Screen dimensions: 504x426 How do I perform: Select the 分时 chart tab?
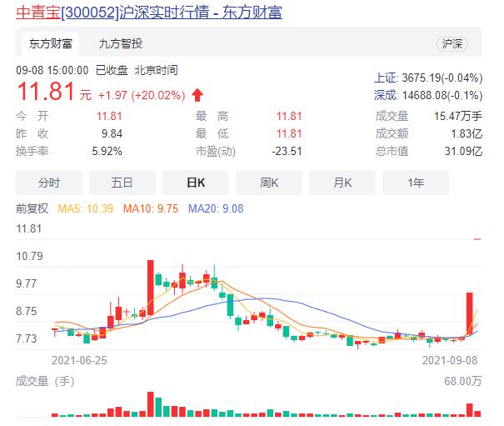click(49, 183)
